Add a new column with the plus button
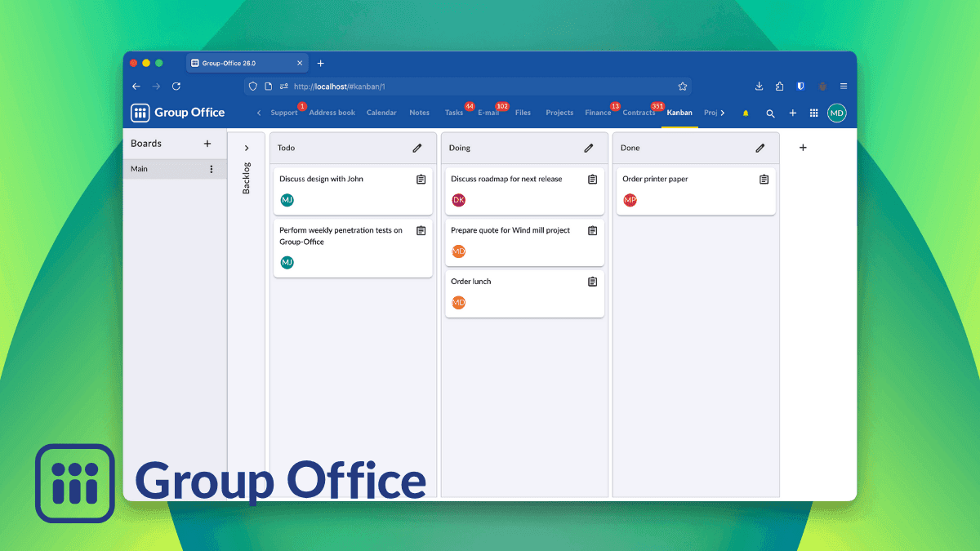 (x=803, y=147)
